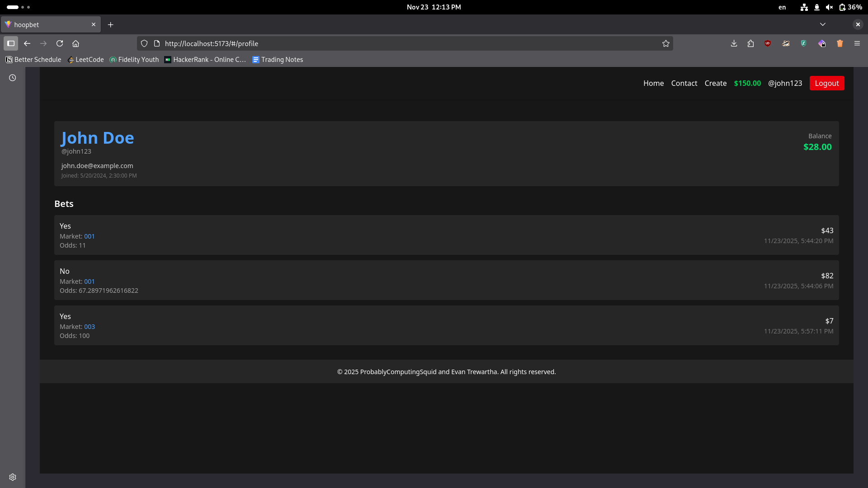The height and width of the screenshot is (488, 868).
Task: Open uBlock Origin extension icon
Action: [x=768, y=43]
